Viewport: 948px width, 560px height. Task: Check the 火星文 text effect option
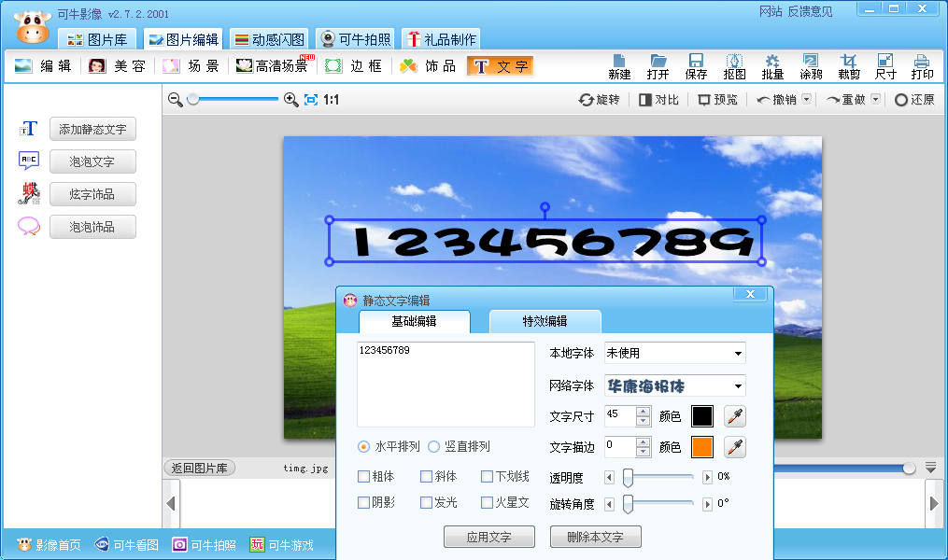(487, 501)
